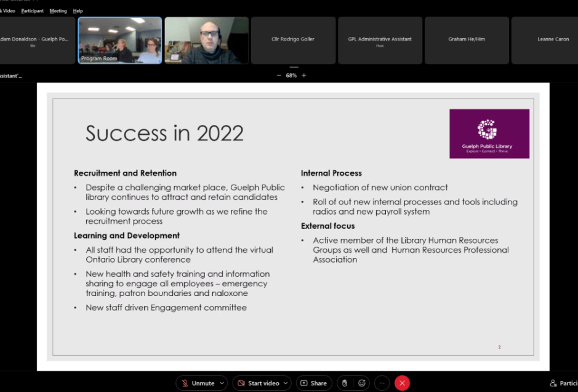Viewport: 578px width, 392px height.
Task: Expand video options arrow beside Start video
Action: point(286,383)
